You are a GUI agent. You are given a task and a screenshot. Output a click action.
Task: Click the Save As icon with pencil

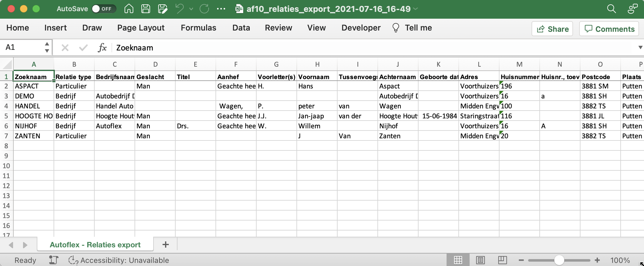click(x=163, y=9)
